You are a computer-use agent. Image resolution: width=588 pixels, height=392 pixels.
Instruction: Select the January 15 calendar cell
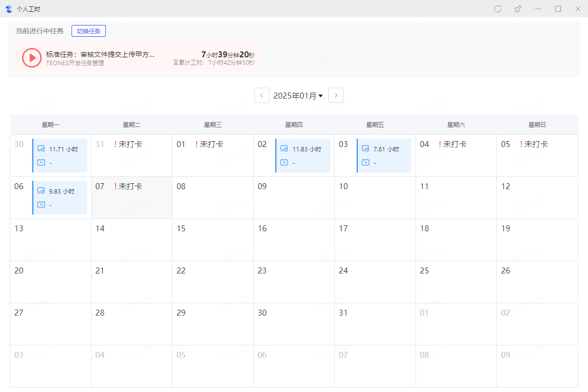click(213, 240)
